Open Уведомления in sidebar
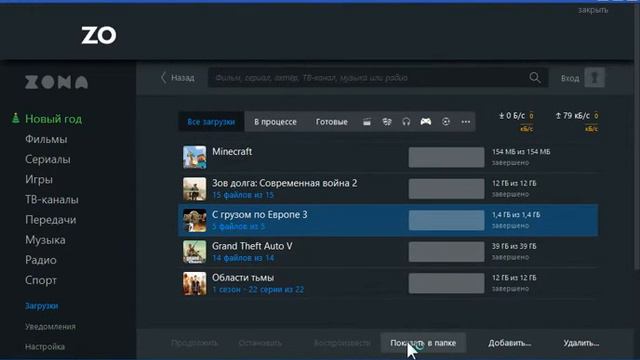The image size is (640, 360). click(50, 327)
